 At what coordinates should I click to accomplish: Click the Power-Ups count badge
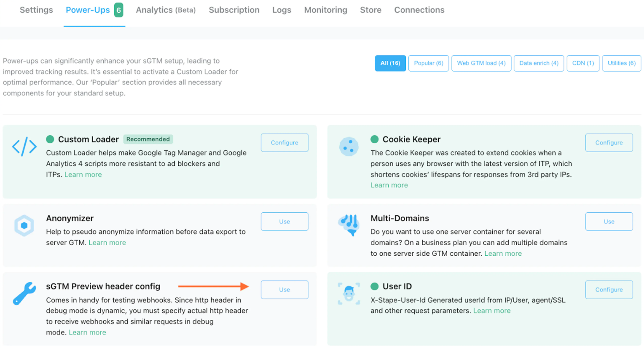click(x=119, y=10)
